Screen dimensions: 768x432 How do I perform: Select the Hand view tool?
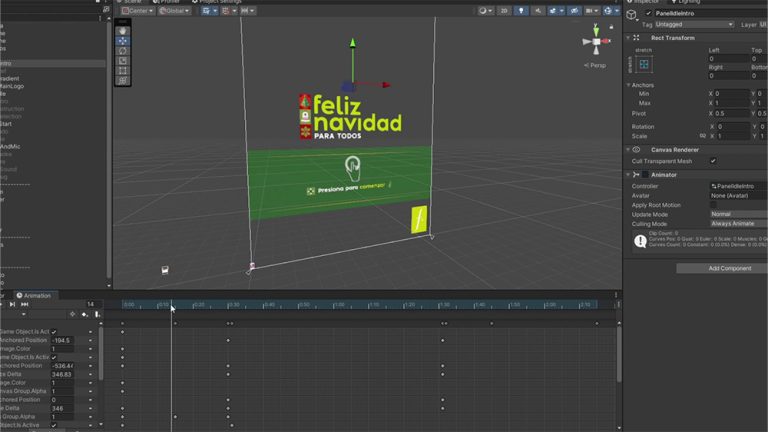point(123,30)
